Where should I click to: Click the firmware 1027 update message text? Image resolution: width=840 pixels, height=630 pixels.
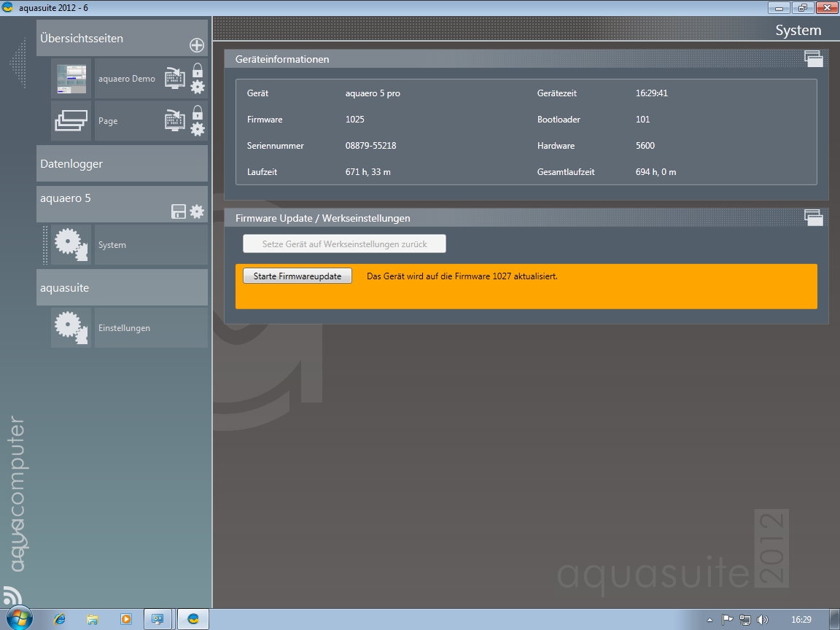(x=462, y=276)
